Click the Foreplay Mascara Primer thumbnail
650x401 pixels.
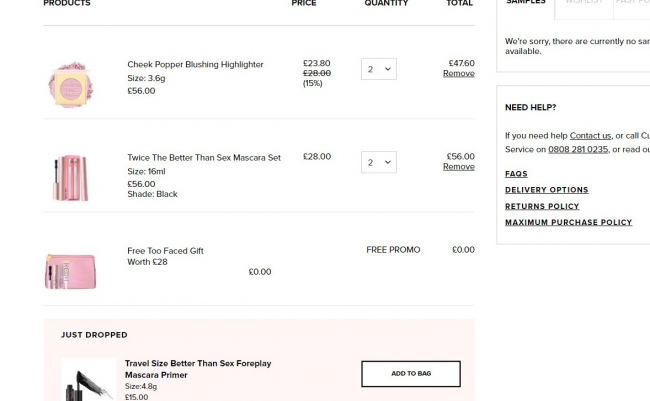[x=89, y=379]
